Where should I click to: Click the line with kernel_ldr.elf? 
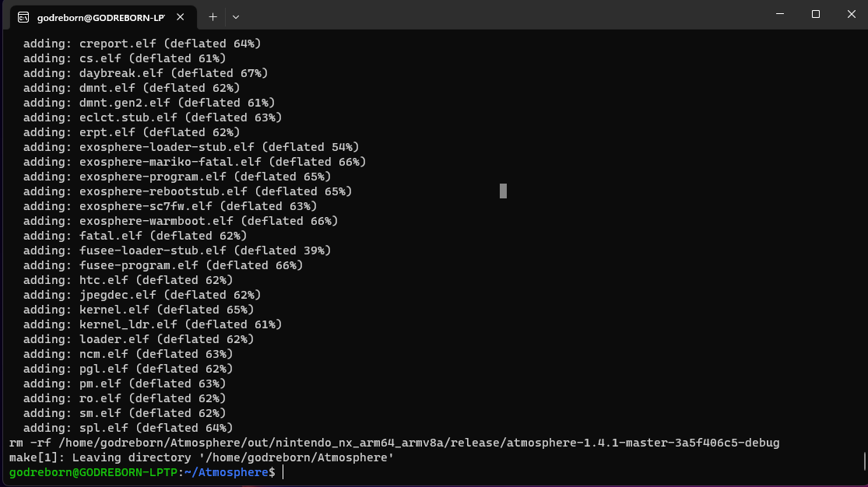pyautogui.click(x=153, y=324)
